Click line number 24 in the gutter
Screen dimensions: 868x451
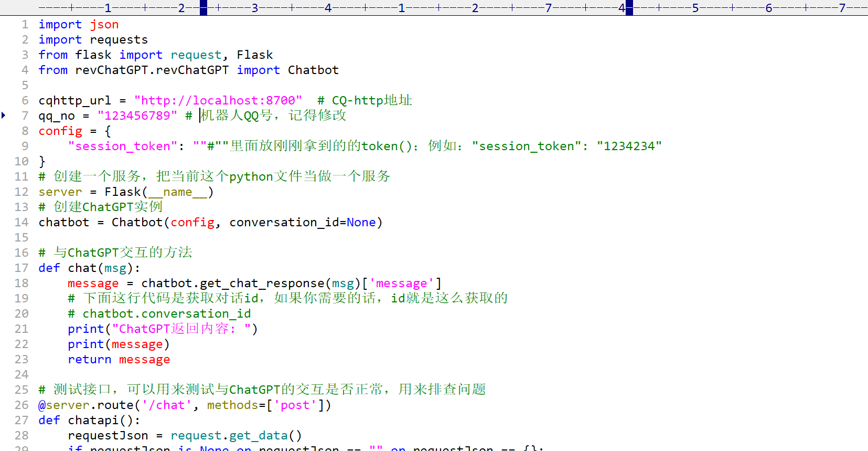tap(22, 374)
